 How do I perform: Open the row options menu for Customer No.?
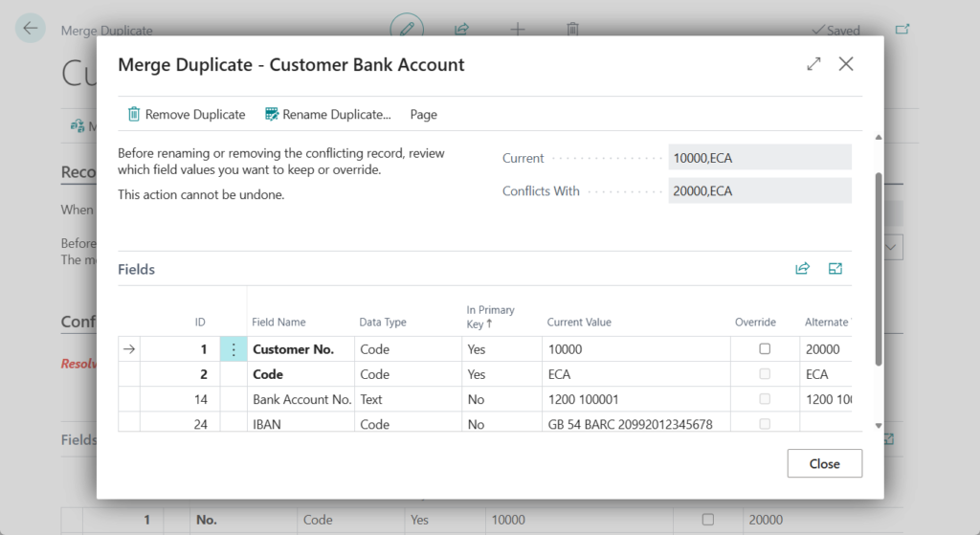click(234, 349)
